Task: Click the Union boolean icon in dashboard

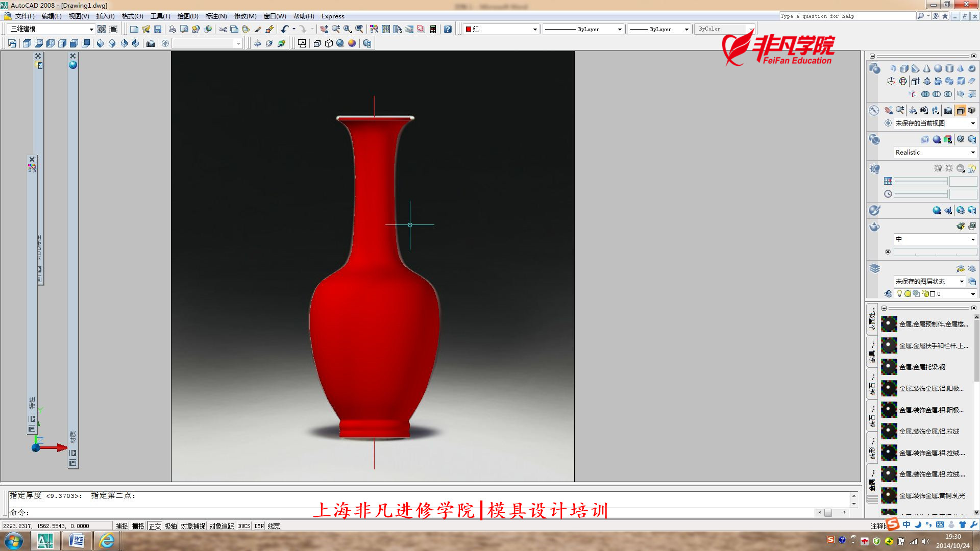Action: coord(925,94)
